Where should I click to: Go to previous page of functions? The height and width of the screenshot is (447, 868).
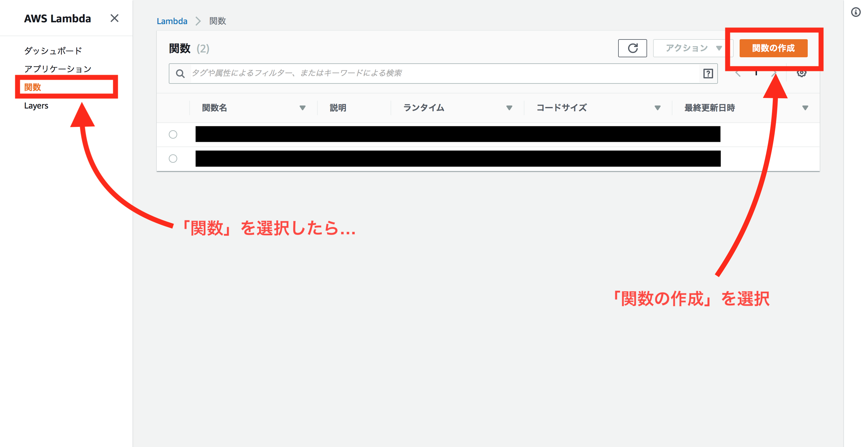coord(738,74)
